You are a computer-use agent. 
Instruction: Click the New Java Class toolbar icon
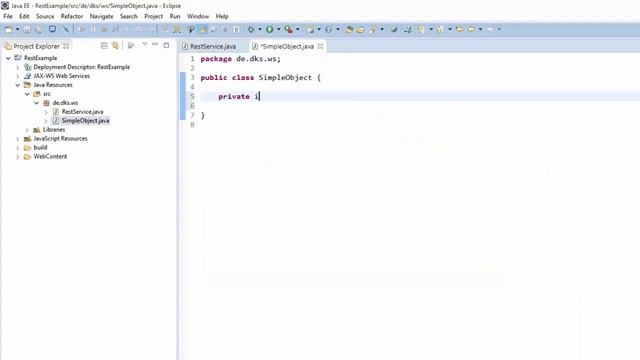point(329,29)
